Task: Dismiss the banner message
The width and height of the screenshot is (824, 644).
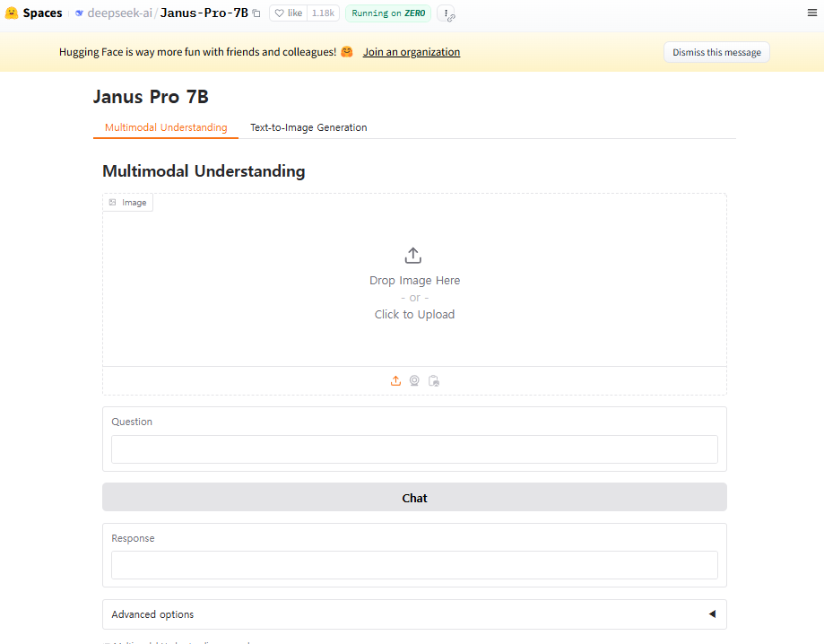Action: pyautogui.click(x=716, y=52)
